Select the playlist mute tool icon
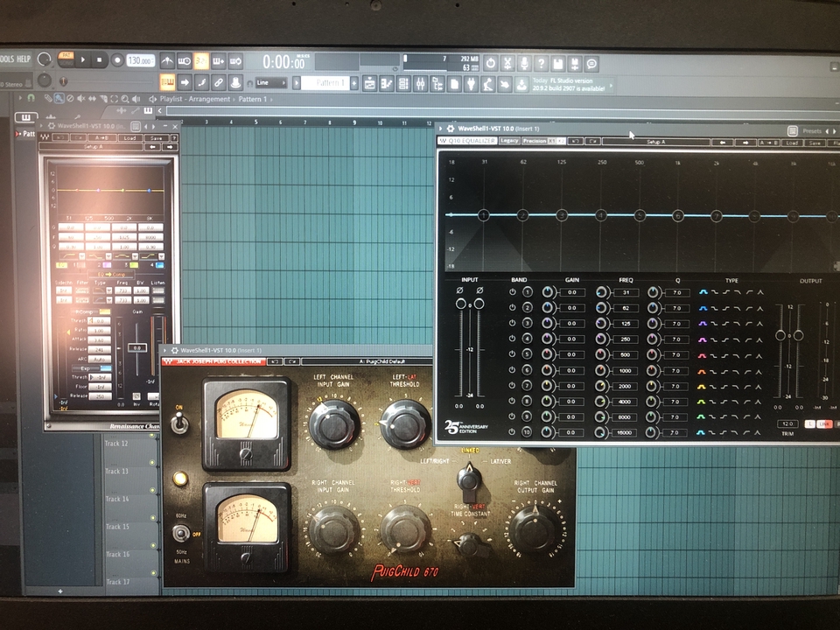The width and height of the screenshot is (840, 630). point(80,99)
